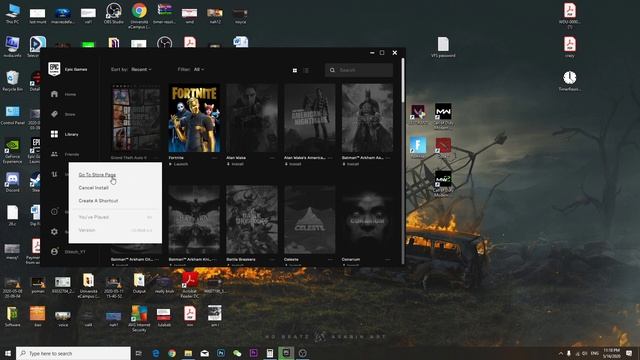Open the Windows Start menu
Viewport: 640px width, 360px height.
point(8,353)
